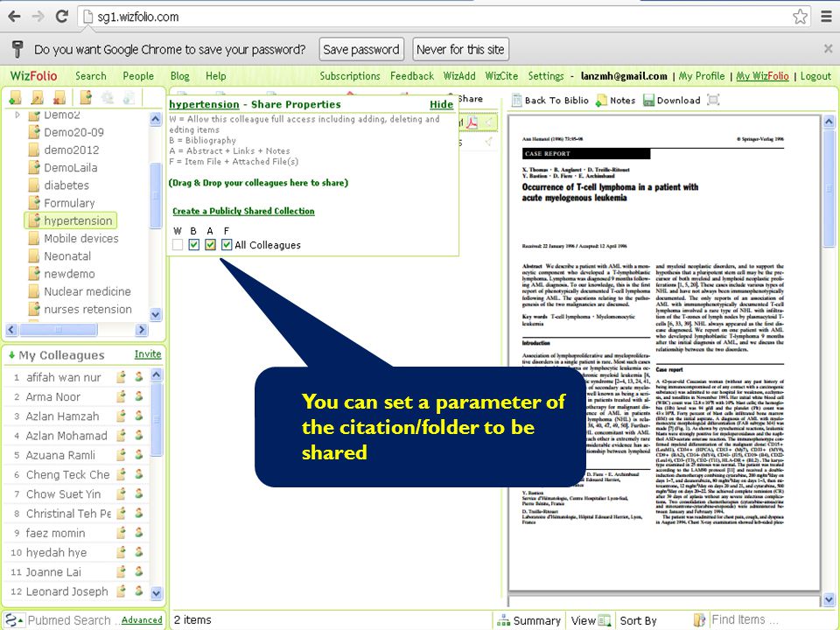The image size is (840, 630).
Task: Click shared-folder icon beside afifah wan nur
Action: click(121, 377)
